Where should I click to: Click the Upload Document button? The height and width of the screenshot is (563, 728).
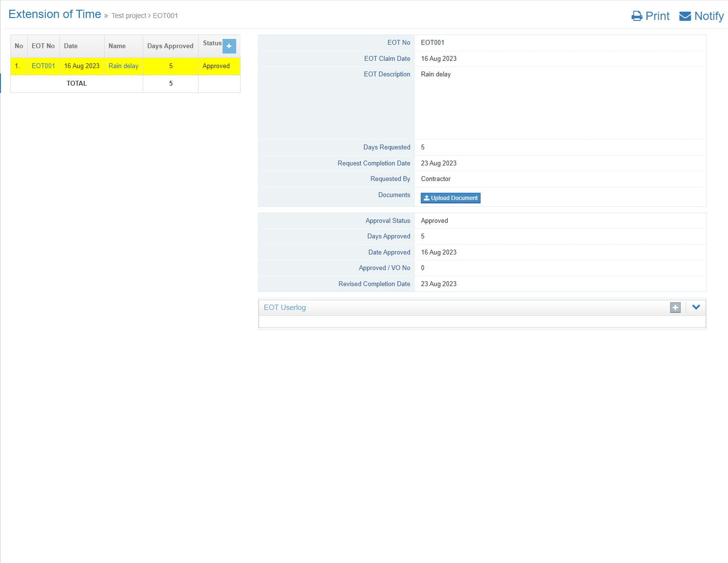(450, 198)
